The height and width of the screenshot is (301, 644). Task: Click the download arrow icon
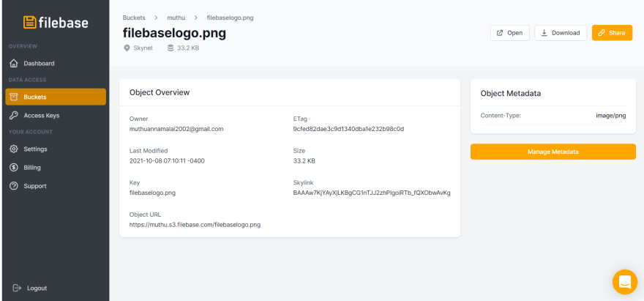(x=544, y=33)
